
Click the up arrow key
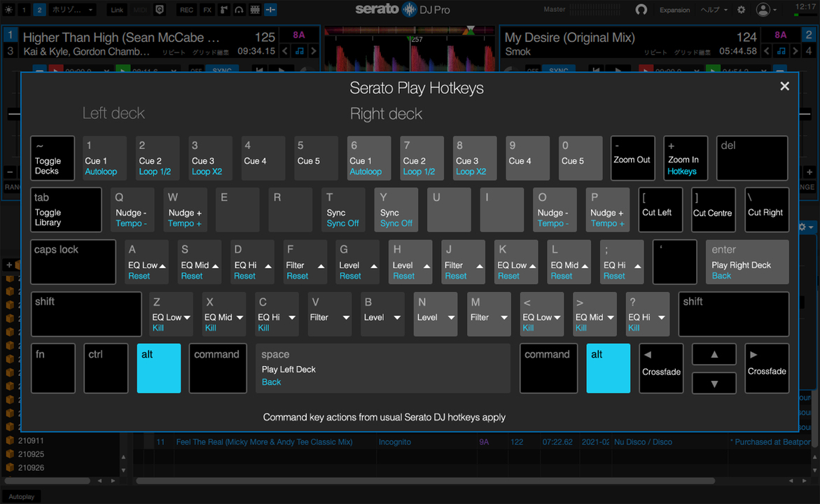(714, 354)
